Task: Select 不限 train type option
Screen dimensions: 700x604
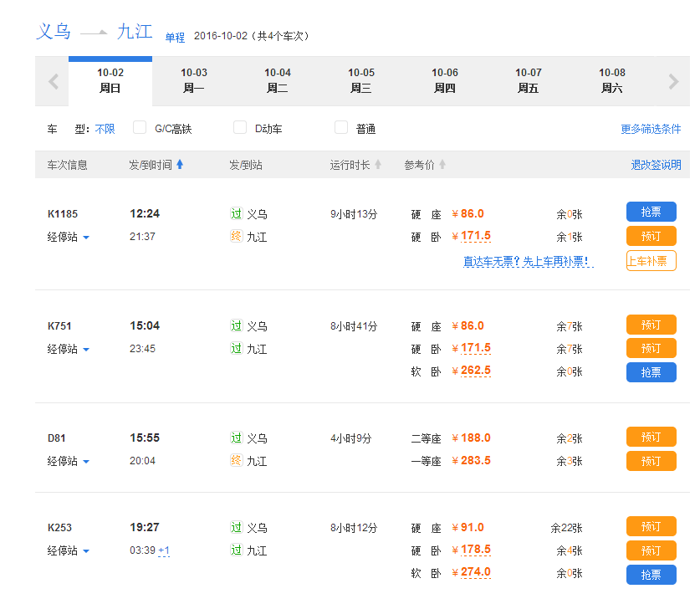Action: tap(105, 129)
